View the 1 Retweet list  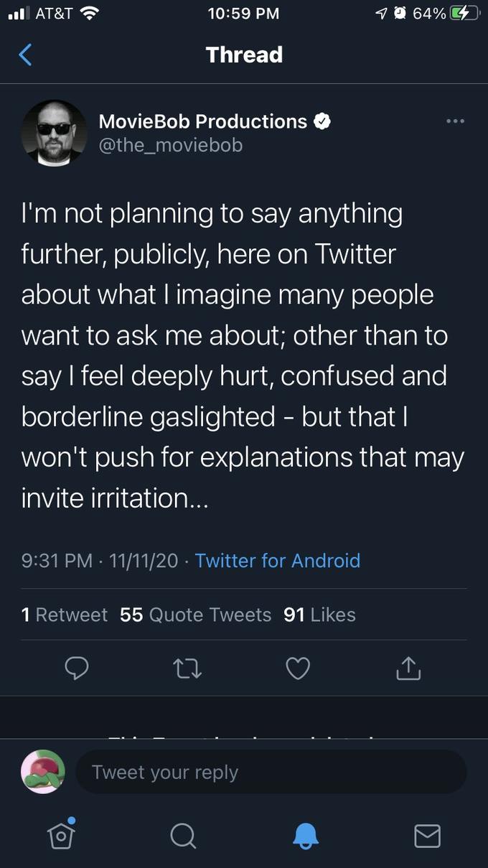pyautogui.click(x=65, y=615)
